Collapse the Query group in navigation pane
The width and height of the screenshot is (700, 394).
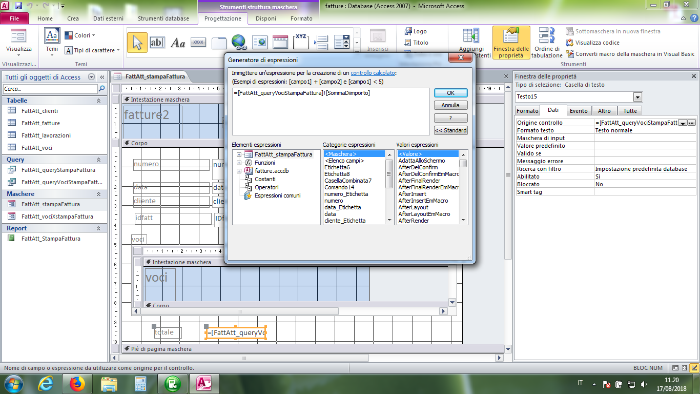coord(98,160)
